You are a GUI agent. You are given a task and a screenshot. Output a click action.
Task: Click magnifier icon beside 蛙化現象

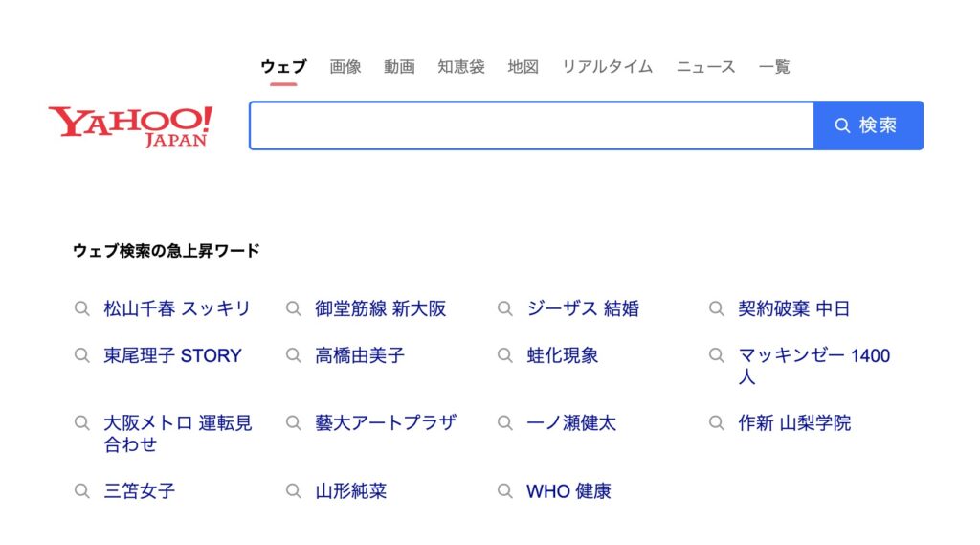(x=505, y=355)
